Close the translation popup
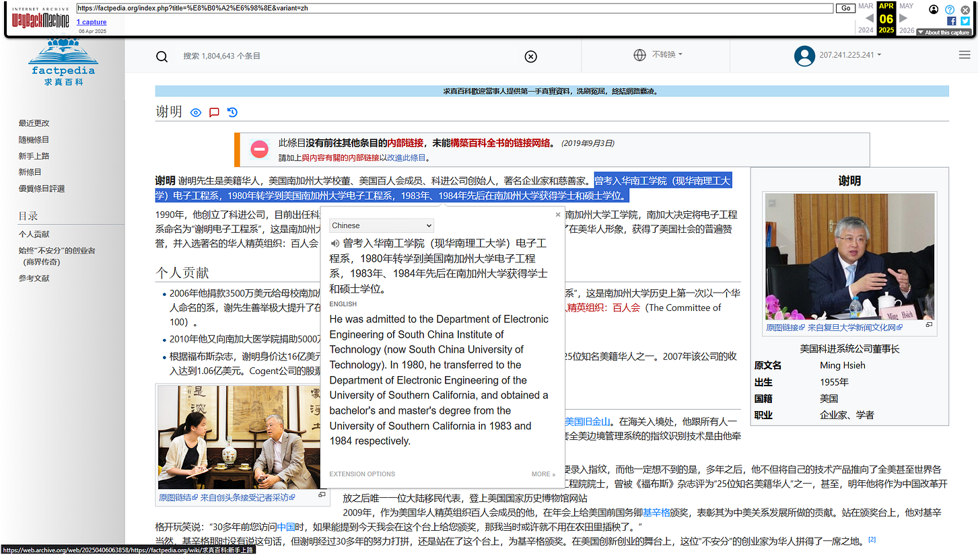 (x=557, y=215)
